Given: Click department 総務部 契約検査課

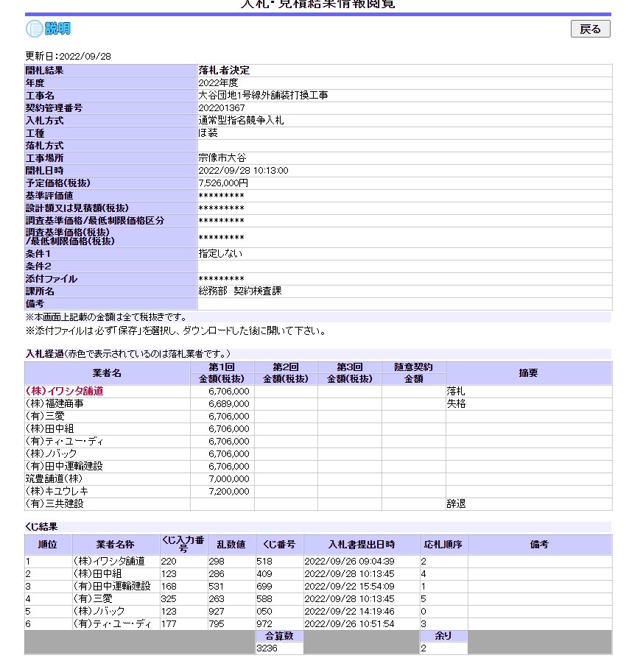Looking at the screenshot, I should click(240, 291).
